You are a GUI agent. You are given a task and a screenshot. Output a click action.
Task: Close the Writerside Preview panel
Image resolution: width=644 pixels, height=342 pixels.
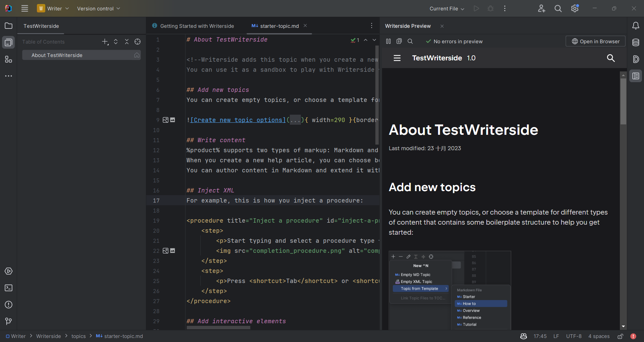click(442, 26)
